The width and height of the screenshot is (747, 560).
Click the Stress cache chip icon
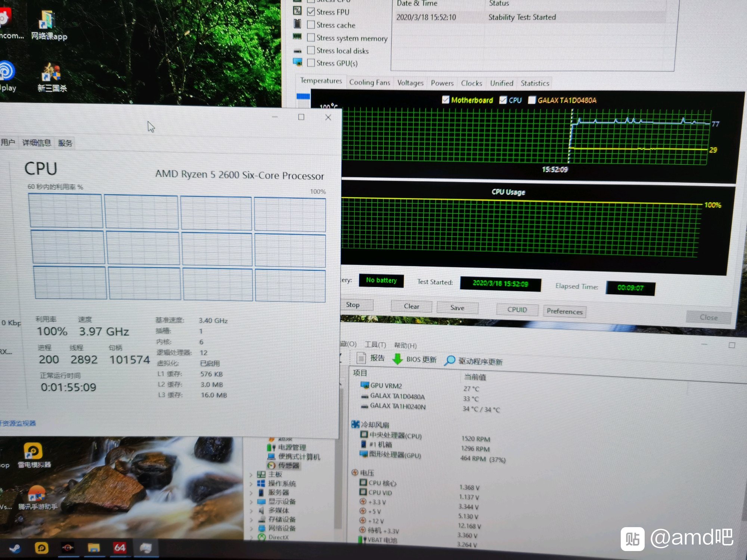[297, 24]
